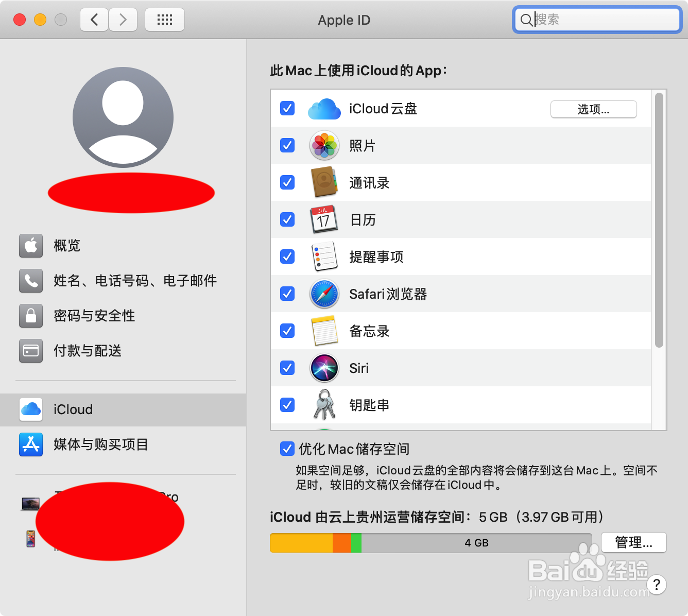Toggle the 钥匙串 checkbox
This screenshot has height=616, width=688.
287,405
